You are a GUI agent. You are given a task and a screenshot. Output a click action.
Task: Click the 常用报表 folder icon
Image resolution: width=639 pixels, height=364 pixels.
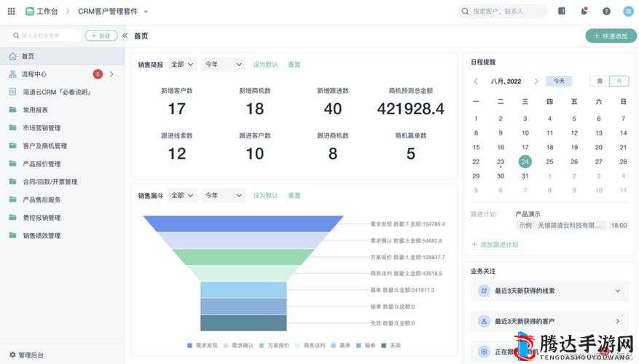[x=12, y=110]
